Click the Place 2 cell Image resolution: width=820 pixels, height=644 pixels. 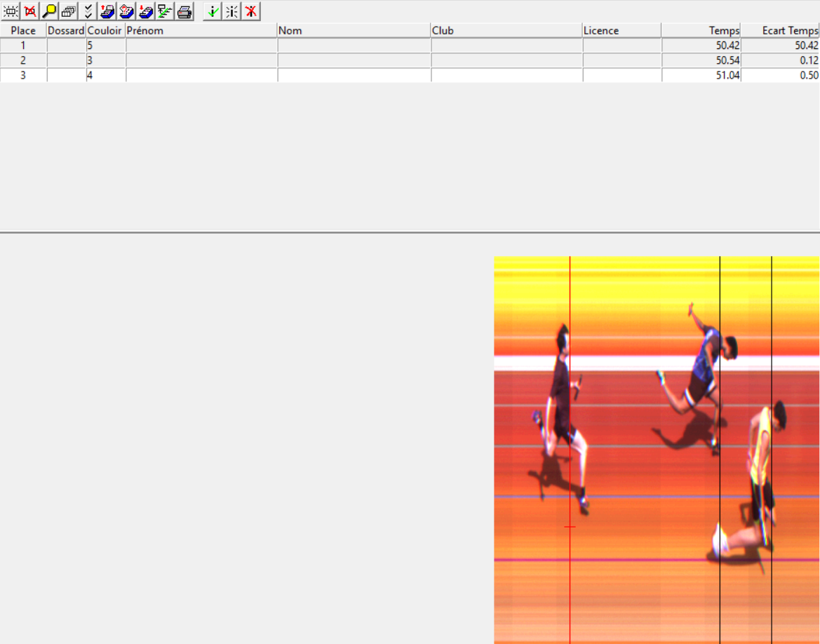point(23,60)
